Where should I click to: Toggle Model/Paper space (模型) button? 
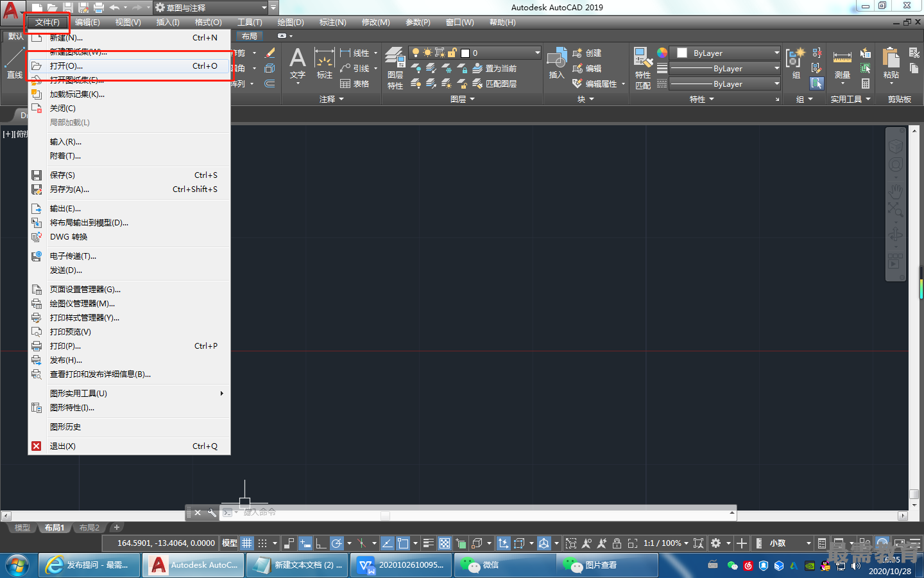pos(229,543)
